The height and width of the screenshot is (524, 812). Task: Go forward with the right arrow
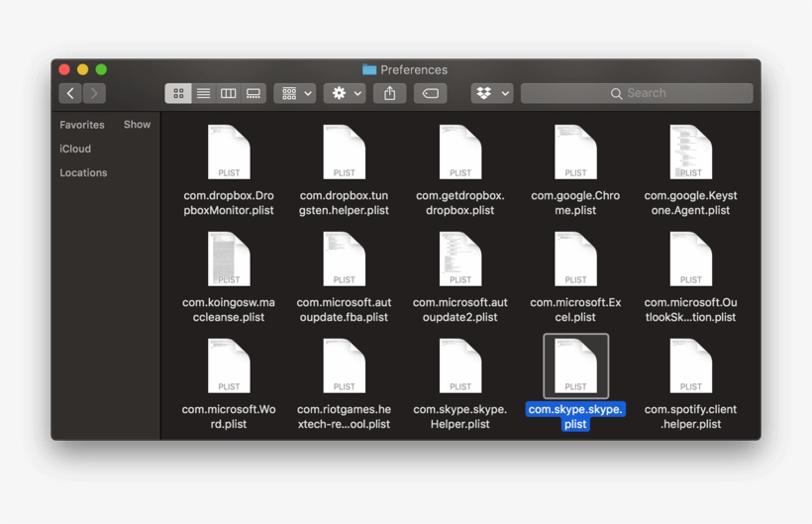94,93
